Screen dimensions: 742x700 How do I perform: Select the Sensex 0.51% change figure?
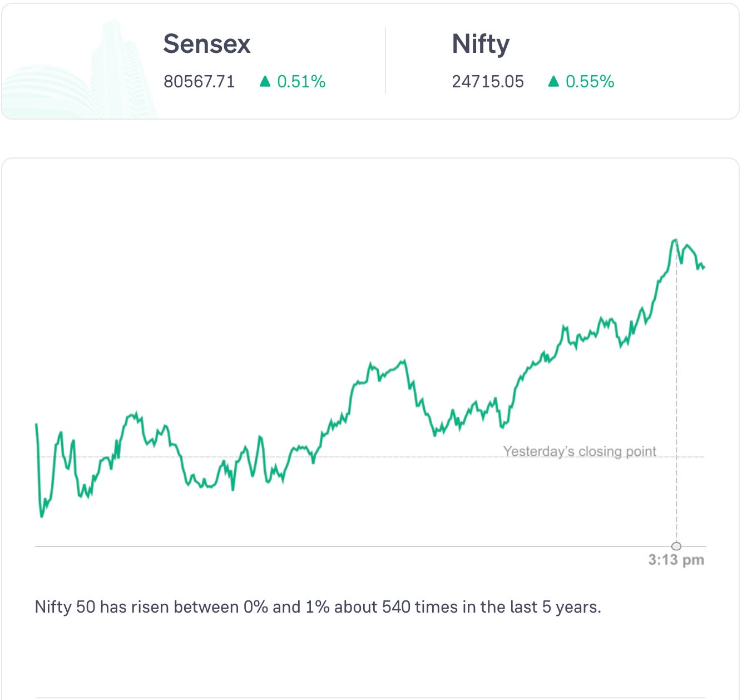(301, 82)
